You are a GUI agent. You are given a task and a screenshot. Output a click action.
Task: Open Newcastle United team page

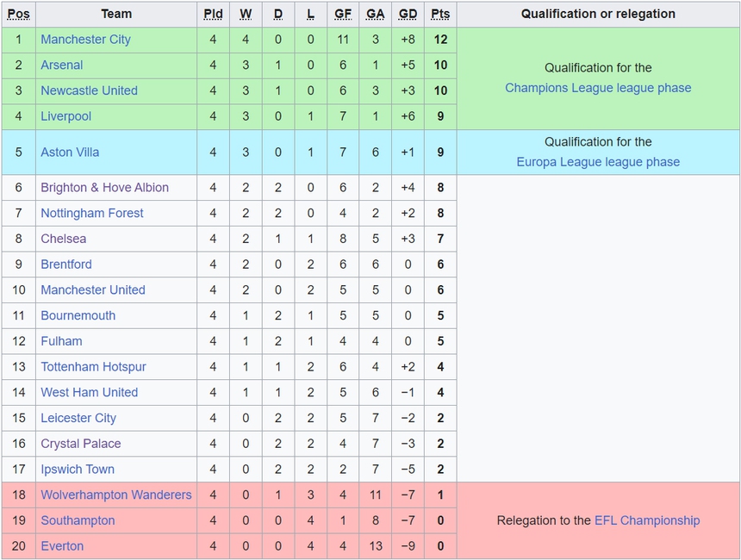89,90
